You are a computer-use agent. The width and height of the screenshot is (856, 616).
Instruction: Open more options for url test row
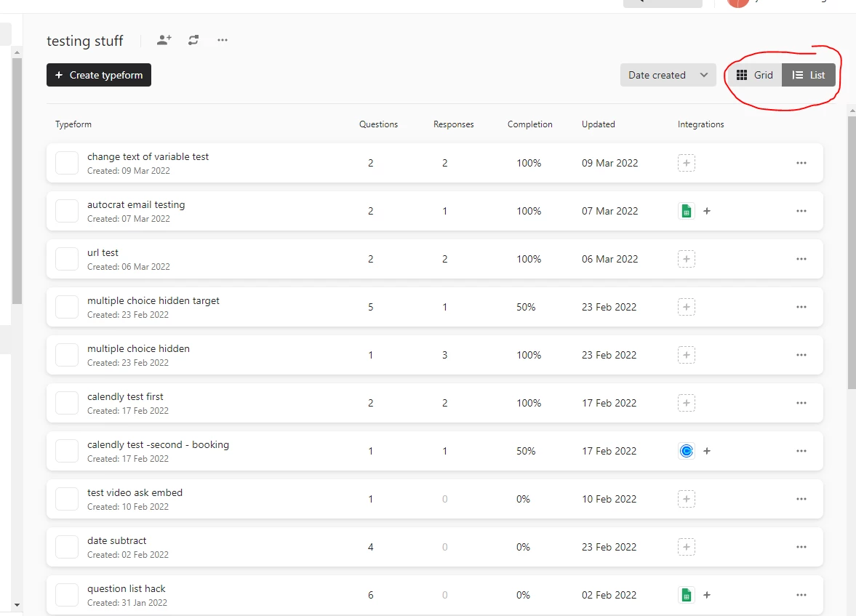(801, 259)
